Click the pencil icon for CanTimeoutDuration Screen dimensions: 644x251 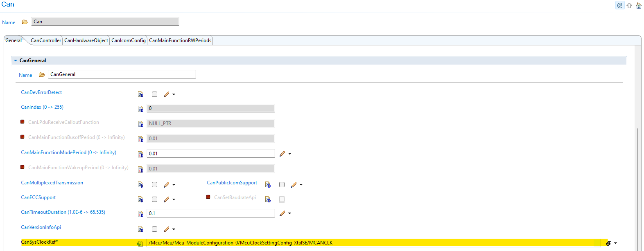point(282,214)
